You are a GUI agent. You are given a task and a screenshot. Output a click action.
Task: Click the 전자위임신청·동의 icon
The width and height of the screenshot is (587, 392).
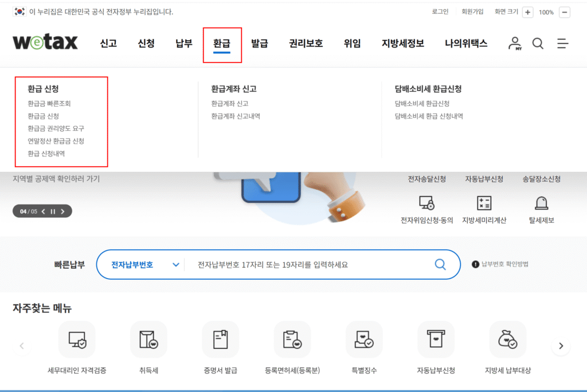click(x=426, y=203)
